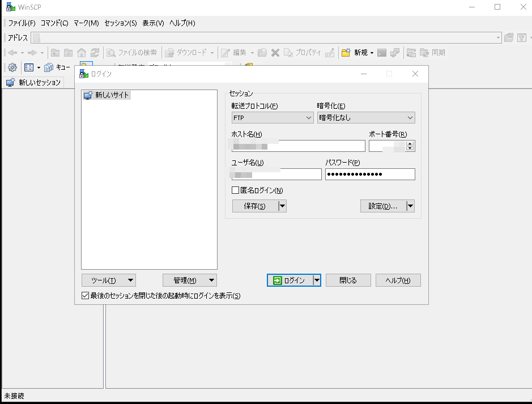Click the home directory icon
The image size is (532, 404).
click(x=82, y=53)
